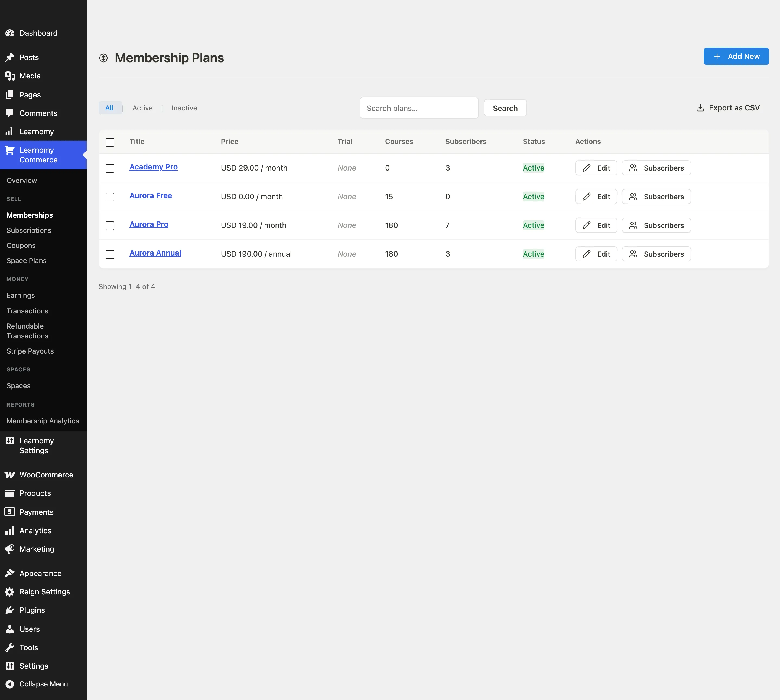This screenshot has height=700, width=780.
Task: Check the Aurora Free row checkbox
Action: pos(110,197)
